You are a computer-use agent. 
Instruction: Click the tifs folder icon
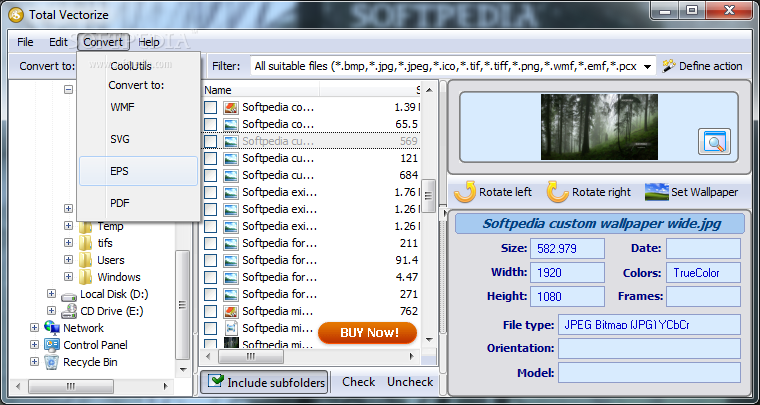point(85,243)
